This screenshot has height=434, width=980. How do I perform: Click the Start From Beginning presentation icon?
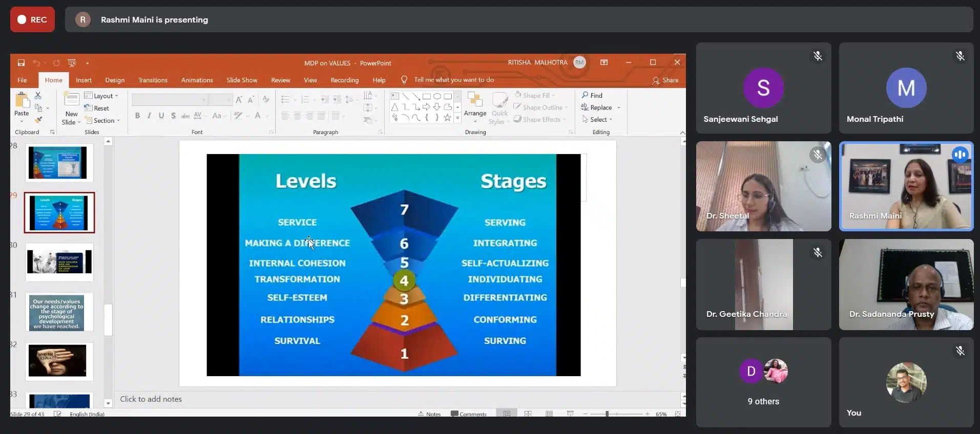pyautogui.click(x=72, y=63)
